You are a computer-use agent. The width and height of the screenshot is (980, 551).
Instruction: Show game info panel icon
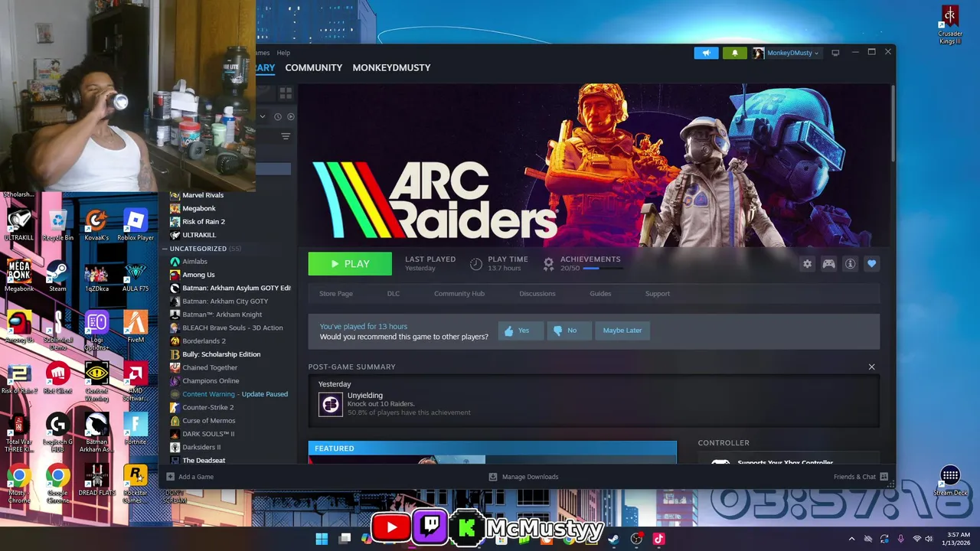click(x=850, y=263)
